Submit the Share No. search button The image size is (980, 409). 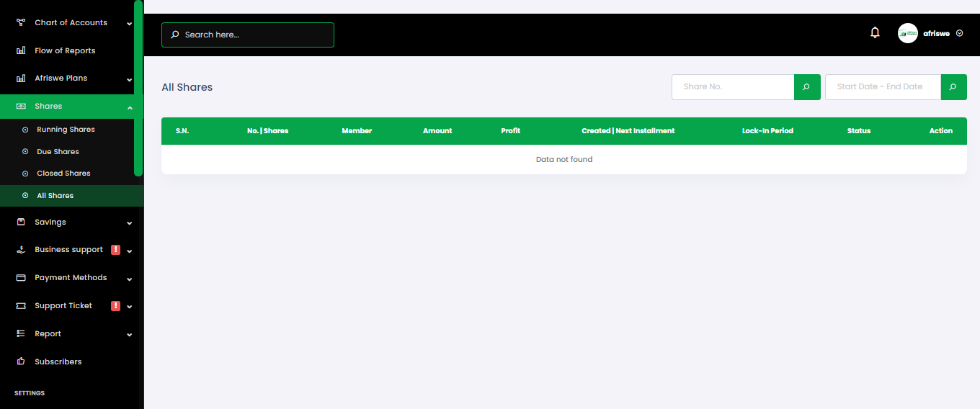(x=807, y=87)
